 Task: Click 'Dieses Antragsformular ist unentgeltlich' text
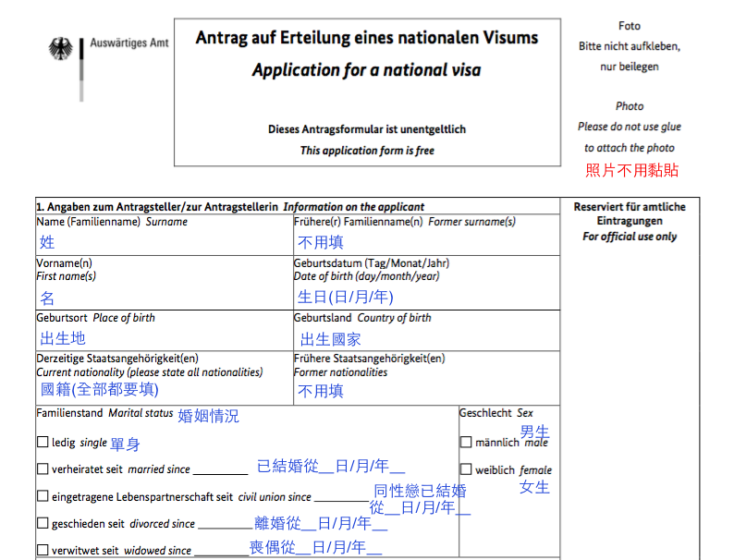point(367,129)
